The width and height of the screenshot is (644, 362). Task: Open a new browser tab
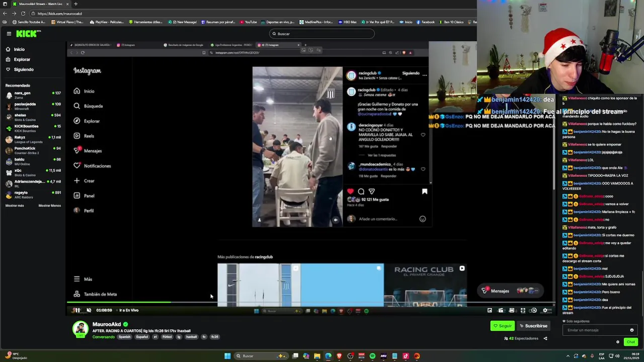pos(75,4)
